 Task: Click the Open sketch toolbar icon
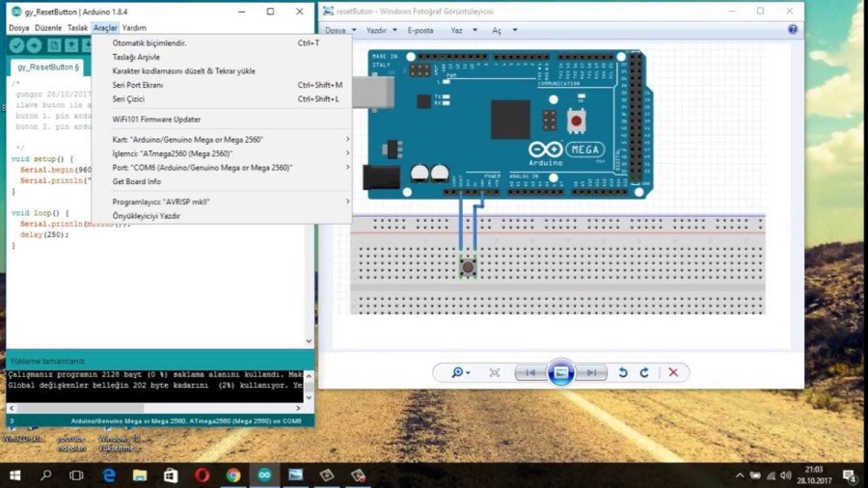click(x=71, y=45)
